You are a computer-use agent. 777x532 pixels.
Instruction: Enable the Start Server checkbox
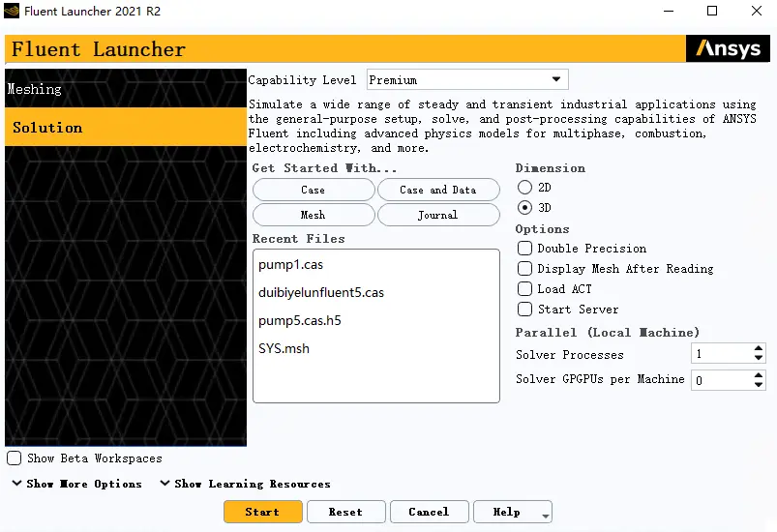524,310
